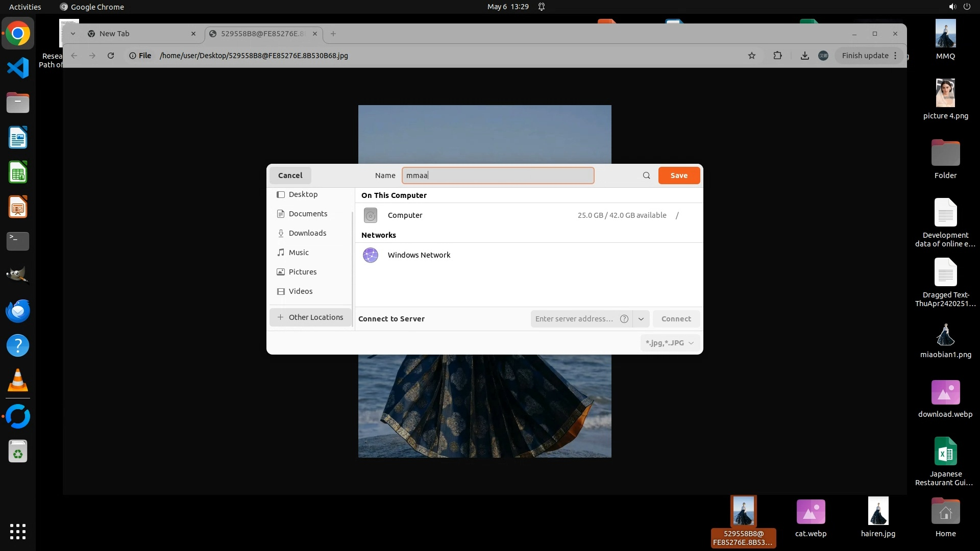Switch to the New Tab tab
The image size is (980, 551).
point(138,34)
